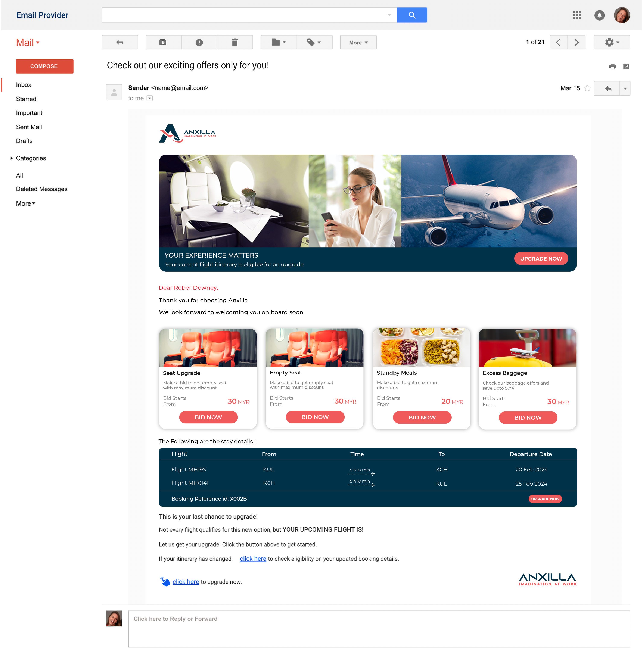Click BID NOW for Excess Baggage
643x672 pixels.
coord(528,417)
